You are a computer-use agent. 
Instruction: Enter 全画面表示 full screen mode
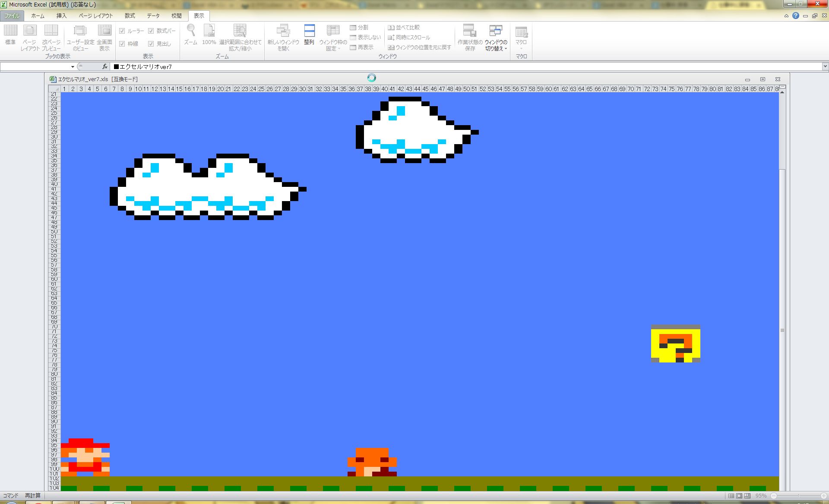(104, 37)
